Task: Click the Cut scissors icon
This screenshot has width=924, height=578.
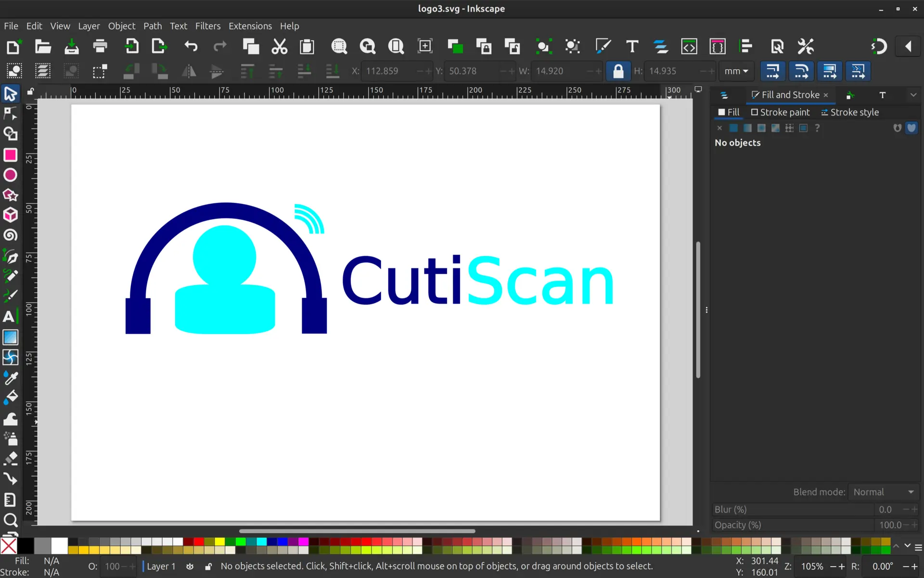Action: coord(279,47)
